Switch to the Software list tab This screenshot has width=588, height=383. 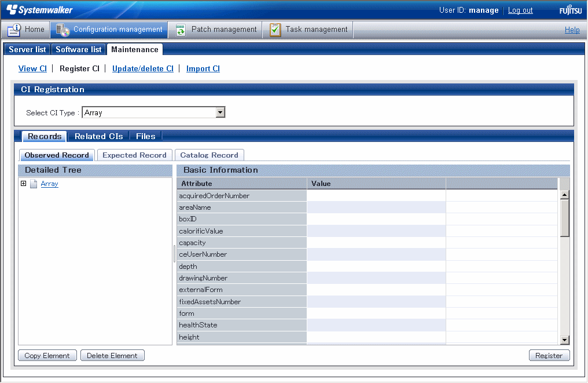[x=78, y=50]
